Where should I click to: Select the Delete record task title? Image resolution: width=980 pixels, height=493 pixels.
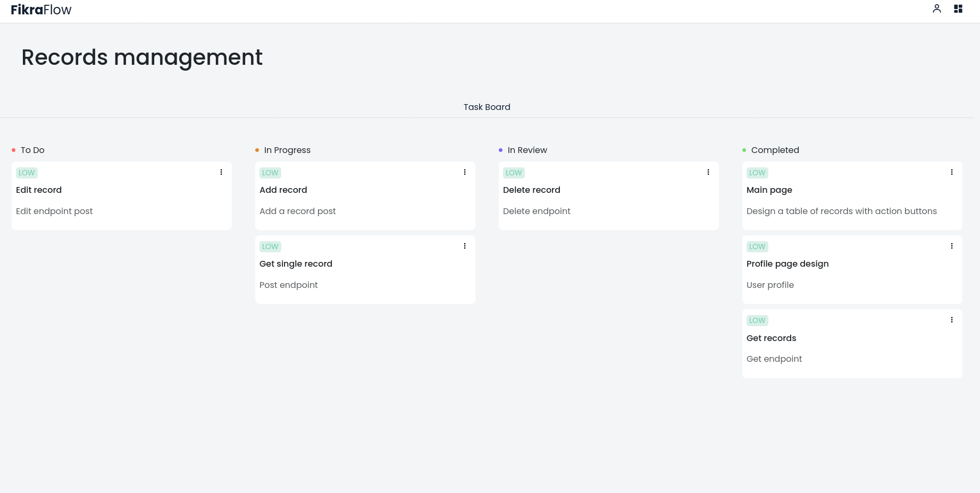tap(531, 190)
